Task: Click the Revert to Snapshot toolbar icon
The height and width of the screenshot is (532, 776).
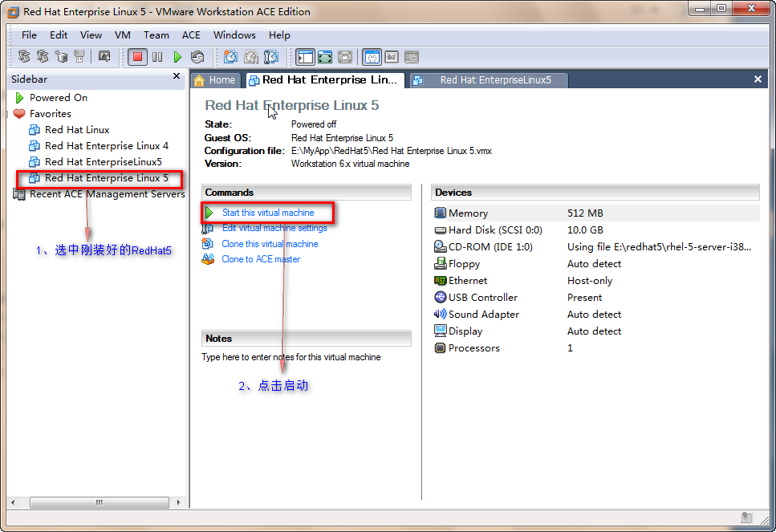Action: click(251, 58)
